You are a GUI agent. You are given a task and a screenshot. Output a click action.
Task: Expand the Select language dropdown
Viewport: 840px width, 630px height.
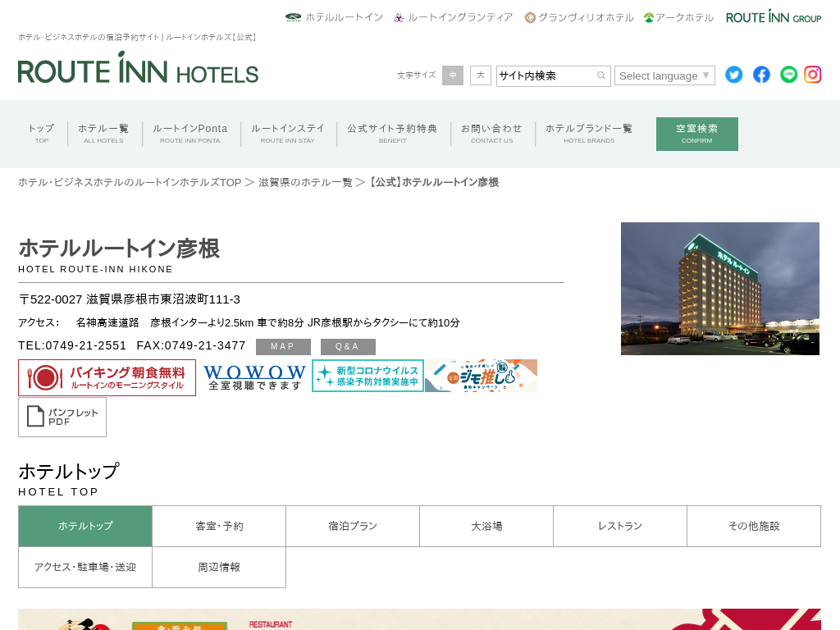pyautogui.click(x=664, y=75)
